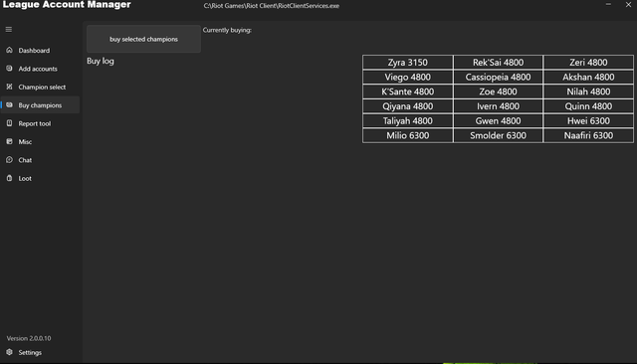Select Qiyana 4800 champion cell
Viewport: 637px width, 364px height.
point(407,105)
